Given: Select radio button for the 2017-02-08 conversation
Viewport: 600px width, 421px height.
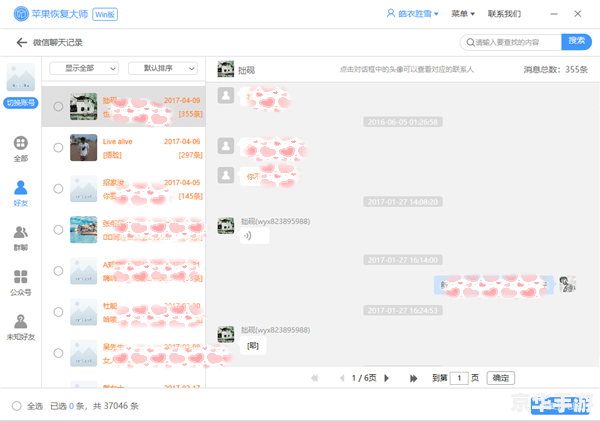Looking at the screenshot, I should click(x=58, y=353).
